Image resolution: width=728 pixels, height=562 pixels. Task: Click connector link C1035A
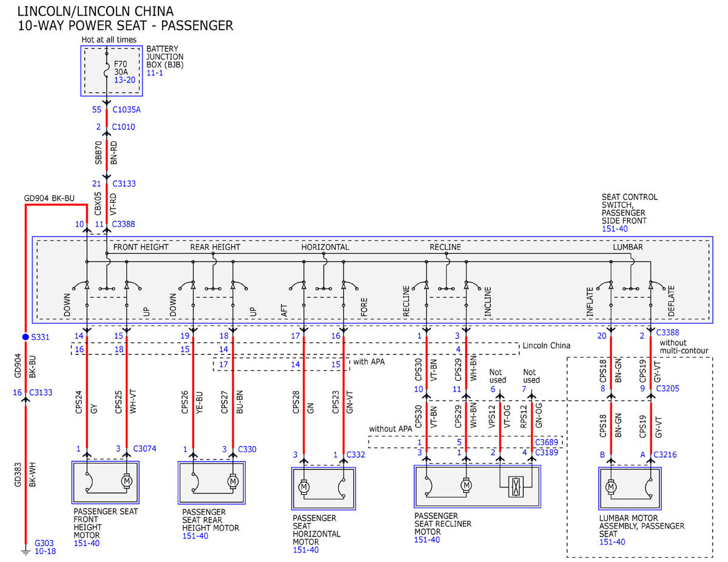(126, 110)
